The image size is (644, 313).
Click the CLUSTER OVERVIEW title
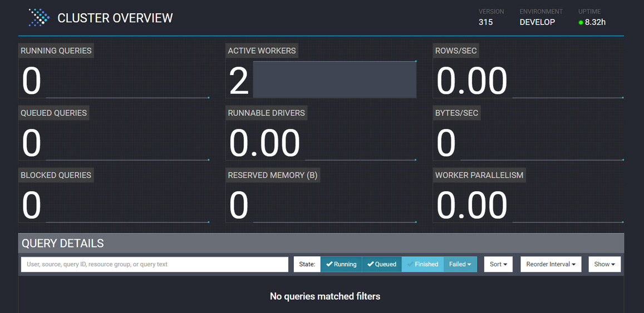[115, 18]
